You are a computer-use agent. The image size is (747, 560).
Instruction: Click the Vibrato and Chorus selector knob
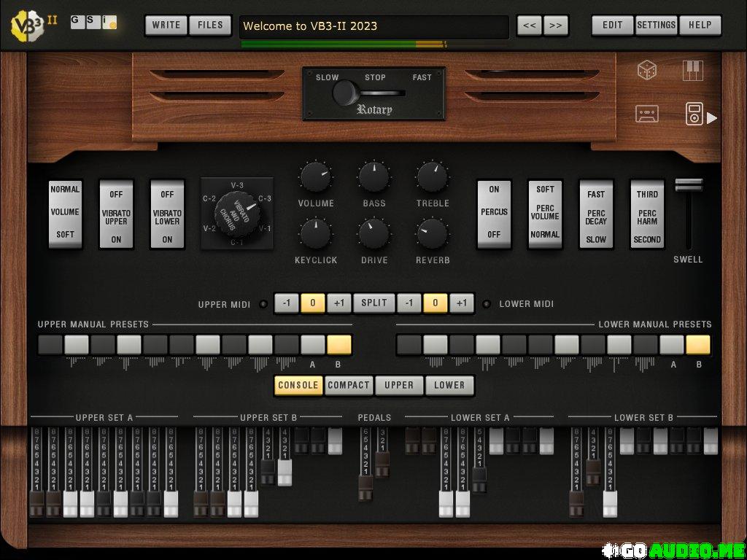click(x=237, y=214)
